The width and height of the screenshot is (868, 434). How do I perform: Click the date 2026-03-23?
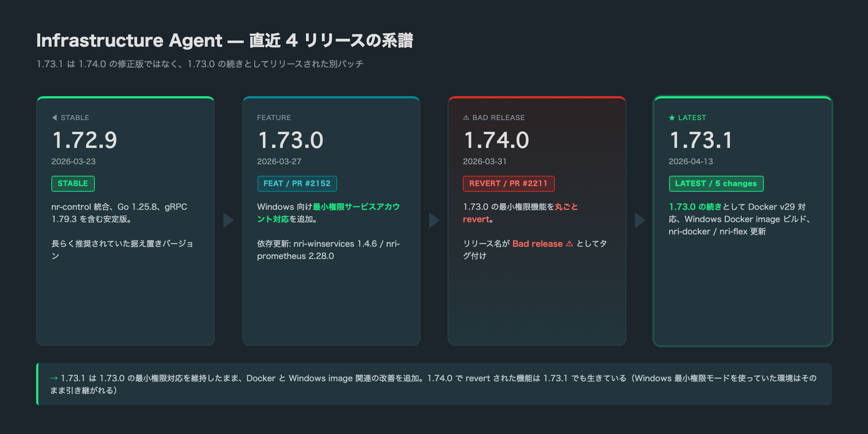(73, 162)
